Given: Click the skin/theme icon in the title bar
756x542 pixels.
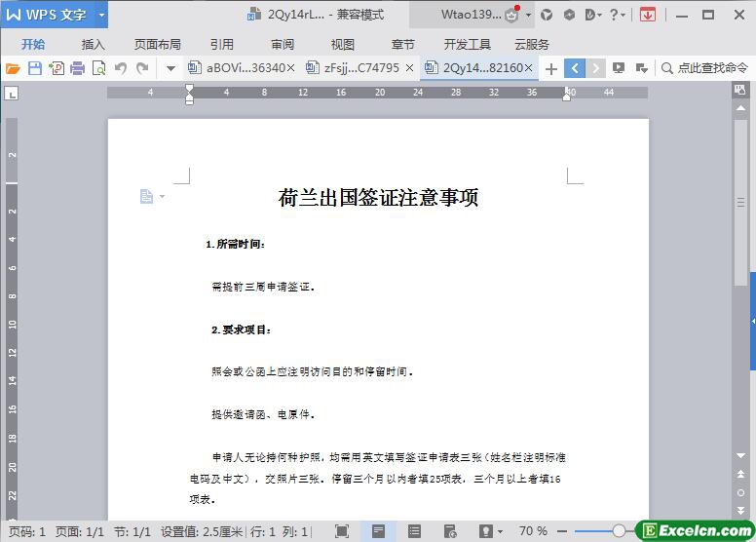Looking at the screenshot, I should point(547,15).
